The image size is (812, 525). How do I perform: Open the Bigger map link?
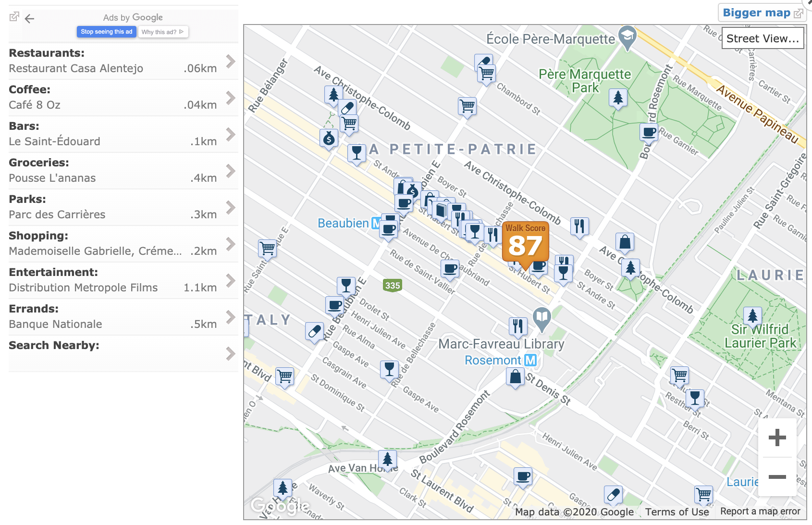click(762, 13)
